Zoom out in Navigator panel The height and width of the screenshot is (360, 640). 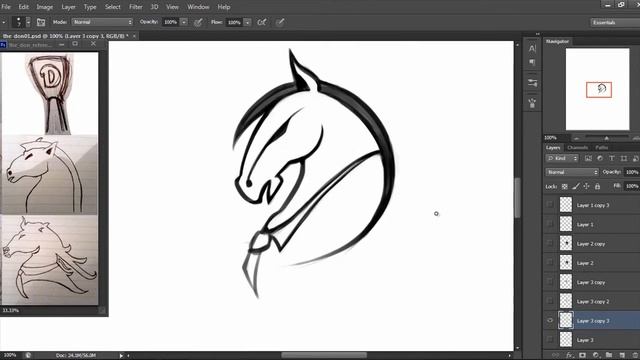pyautogui.click(x=576, y=138)
